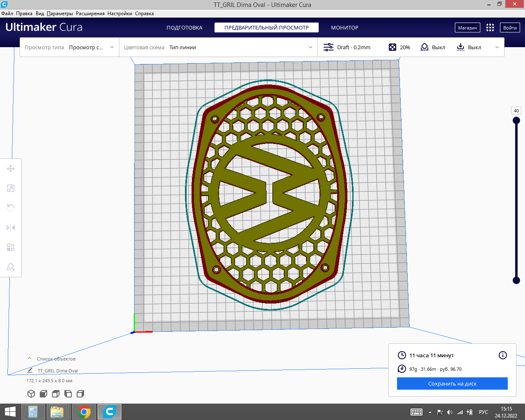Open the Магазин marketplace
Screen dimensions: 525x420
(468, 27)
